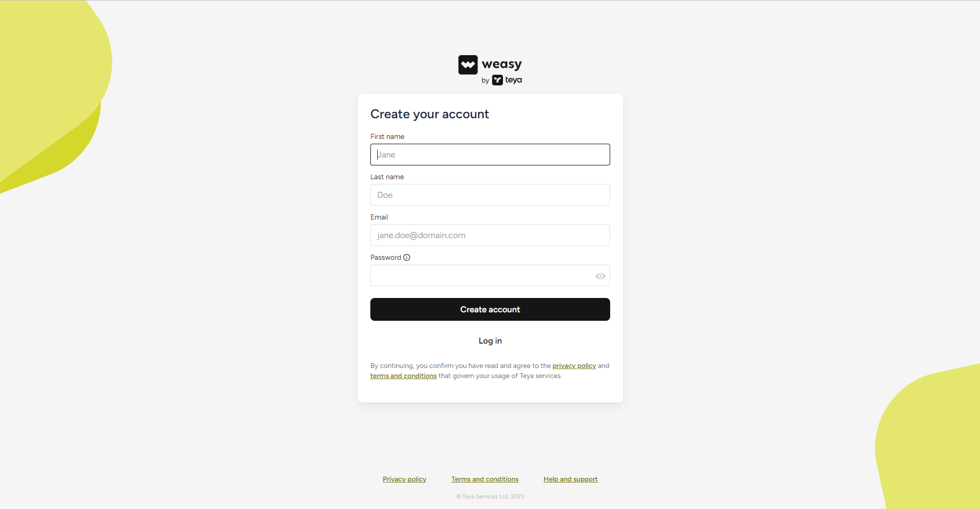Click the First name field label
This screenshot has height=509, width=980.
pyautogui.click(x=387, y=137)
